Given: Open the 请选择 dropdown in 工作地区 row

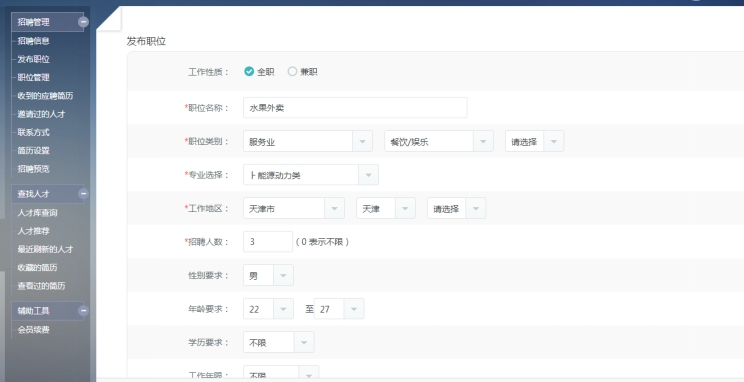Looking at the screenshot, I should [456, 208].
